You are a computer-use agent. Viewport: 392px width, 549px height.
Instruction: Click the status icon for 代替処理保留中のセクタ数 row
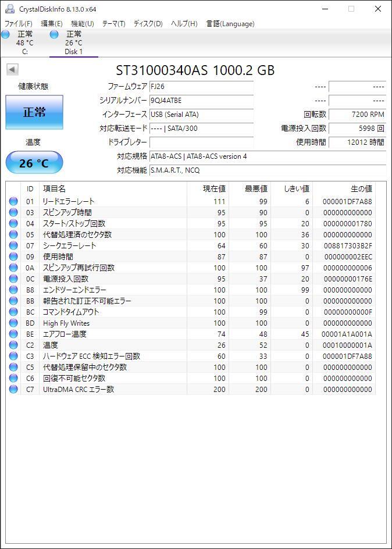[x=13, y=368]
